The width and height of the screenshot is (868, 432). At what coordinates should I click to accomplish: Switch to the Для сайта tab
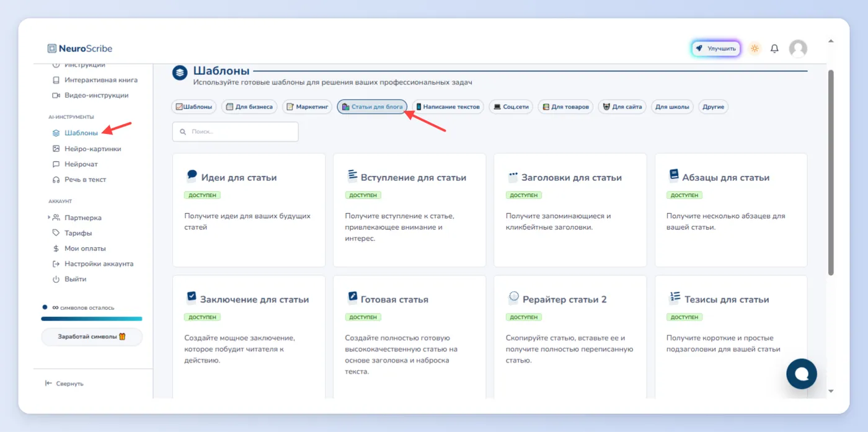[622, 107]
